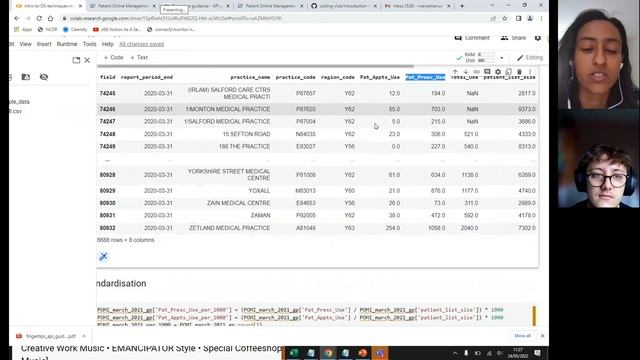Close the downloads bar
The height and width of the screenshot is (360, 640).
(542, 336)
